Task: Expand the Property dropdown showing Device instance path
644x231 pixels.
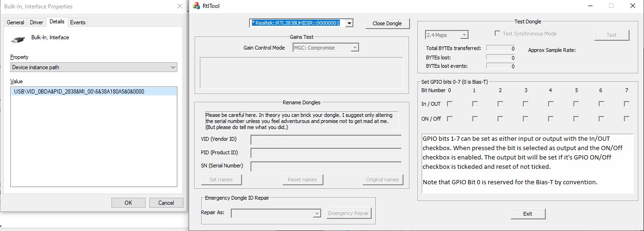Action: point(94,67)
